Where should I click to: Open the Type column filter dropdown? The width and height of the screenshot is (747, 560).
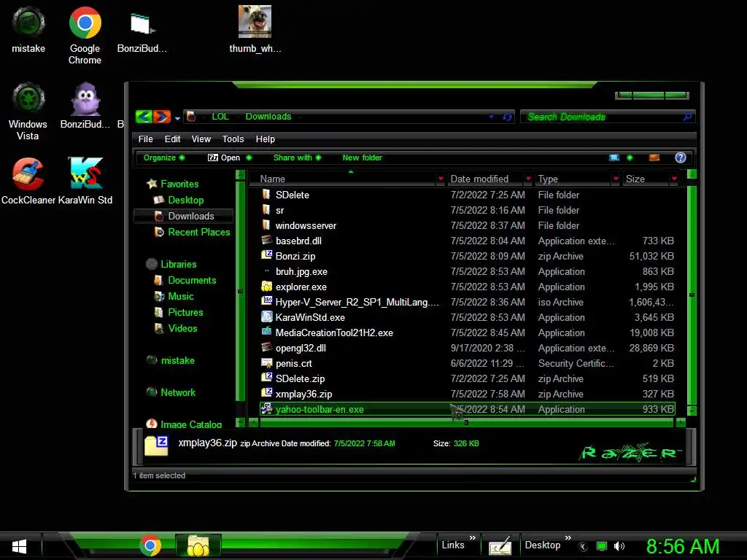[616, 179]
